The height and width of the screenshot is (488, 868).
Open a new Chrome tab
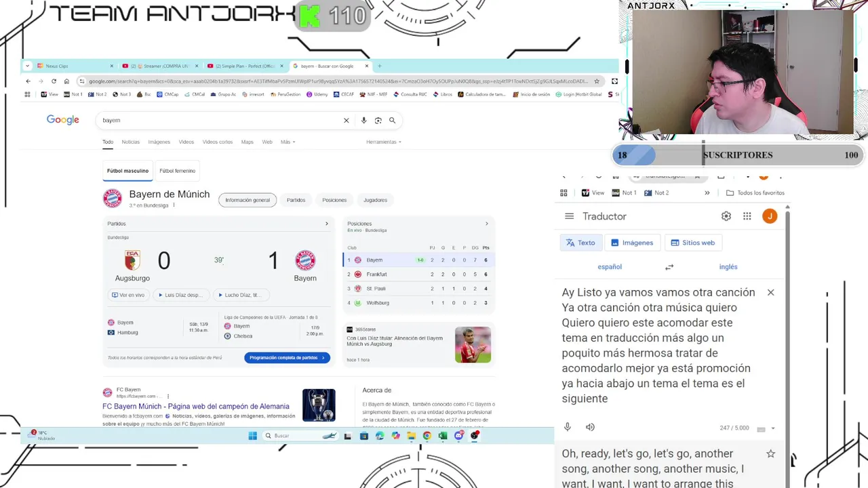click(379, 66)
